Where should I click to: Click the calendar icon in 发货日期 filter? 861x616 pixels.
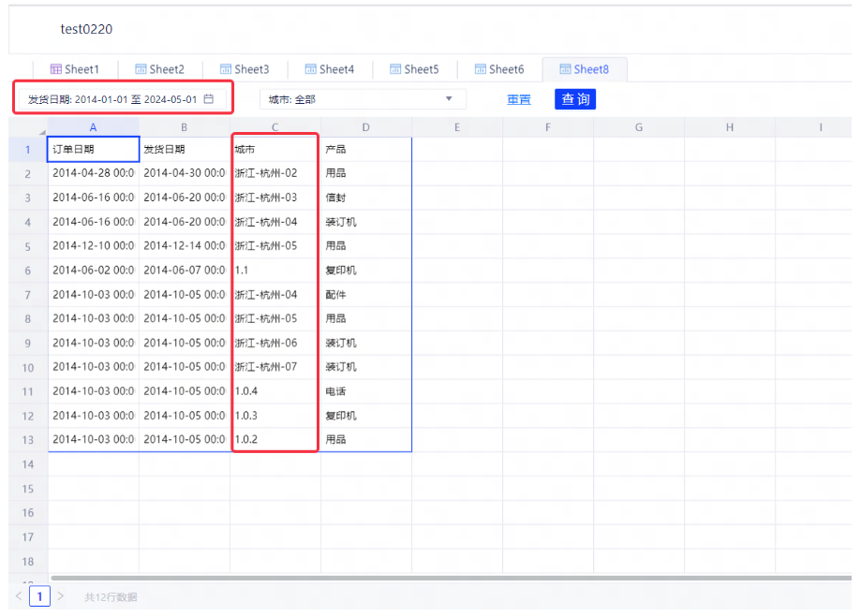209,99
